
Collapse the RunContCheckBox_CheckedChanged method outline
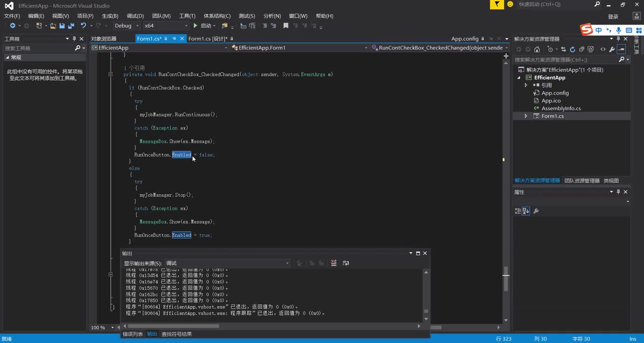111,74
